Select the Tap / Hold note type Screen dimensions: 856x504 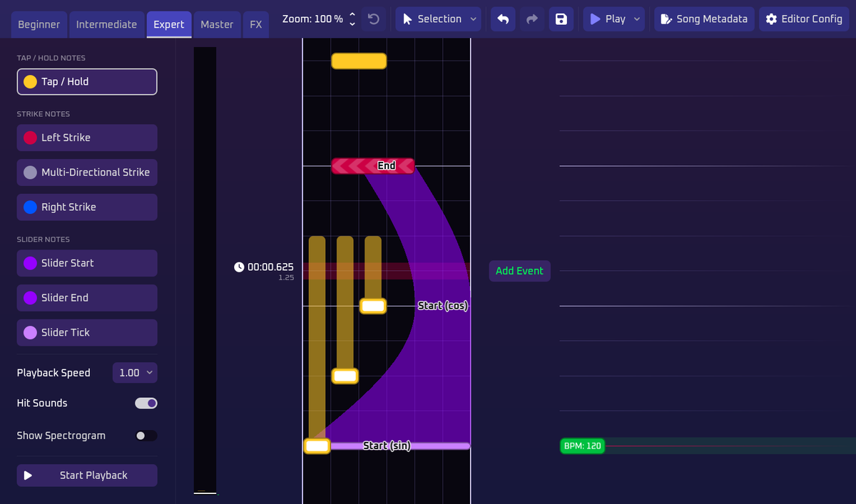(87, 81)
